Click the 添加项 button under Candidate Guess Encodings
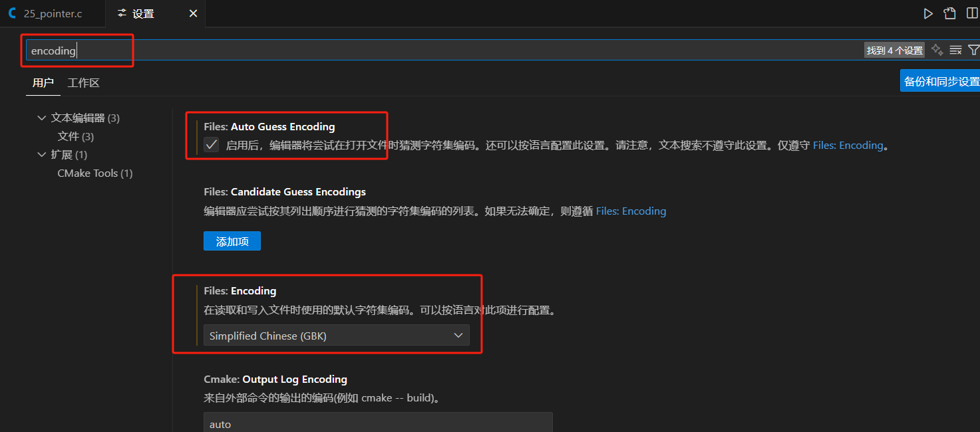This screenshot has width=980, height=432. [232, 241]
